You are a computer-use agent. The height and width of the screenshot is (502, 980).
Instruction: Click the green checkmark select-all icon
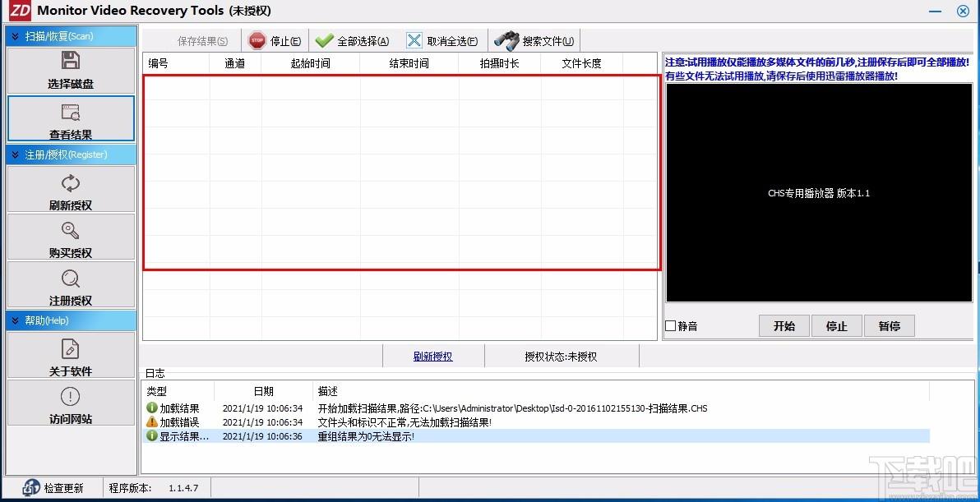(x=324, y=41)
